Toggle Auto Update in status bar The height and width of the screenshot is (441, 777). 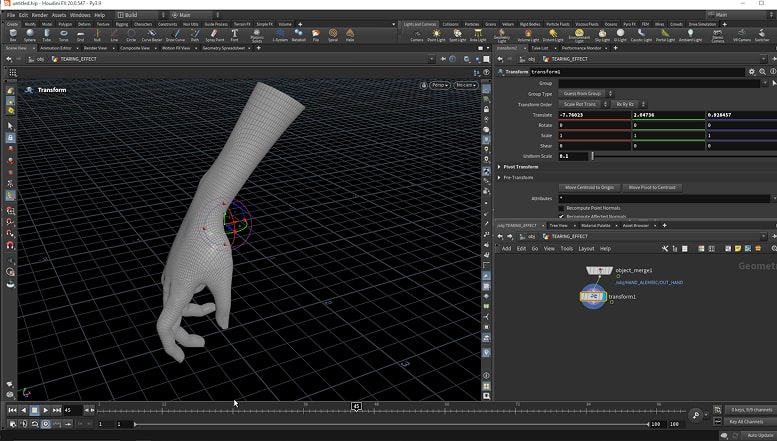759,435
